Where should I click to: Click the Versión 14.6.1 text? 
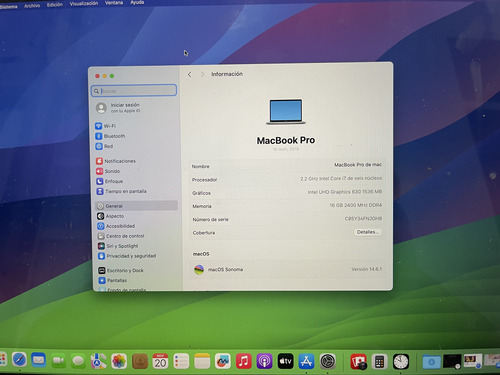[367, 269]
